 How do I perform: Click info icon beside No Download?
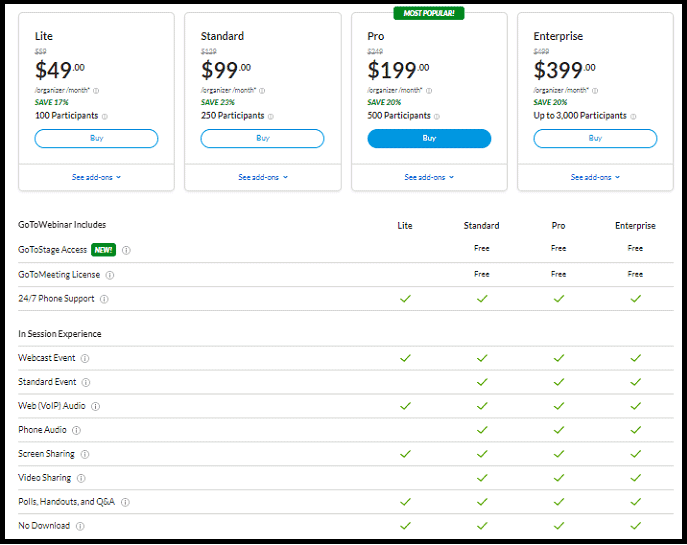[x=79, y=526]
